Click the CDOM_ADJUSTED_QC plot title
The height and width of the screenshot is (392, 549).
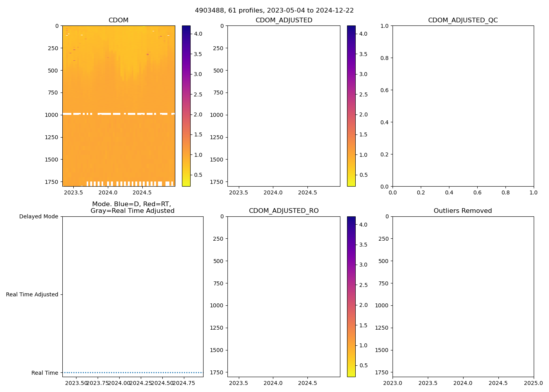pyautogui.click(x=463, y=20)
